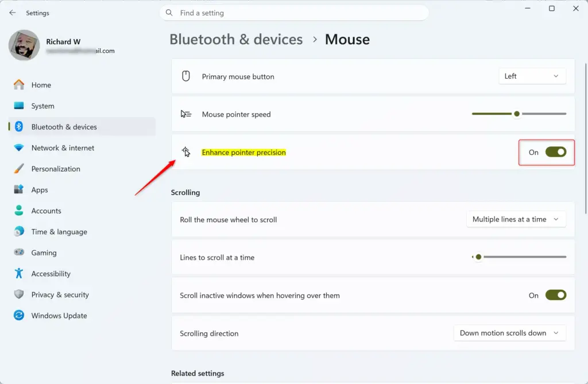Click the back arrow icon in Settings
588x384 pixels.
point(13,13)
